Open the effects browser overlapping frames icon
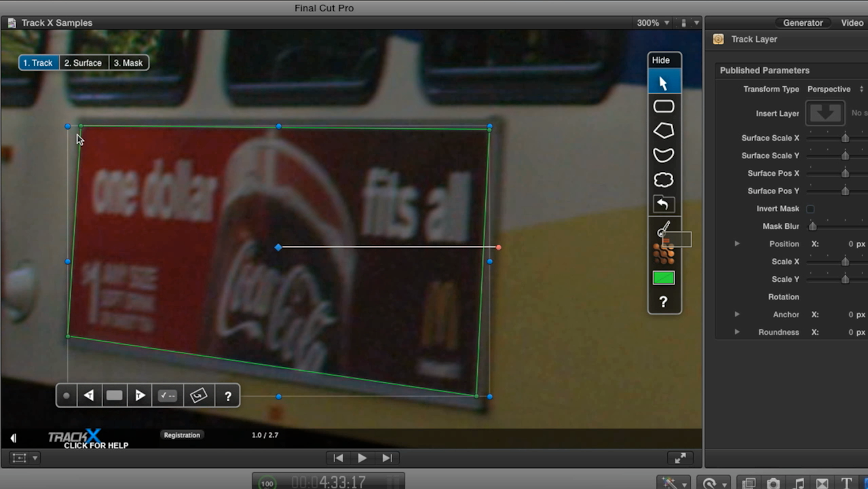This screenshot has height=489, width=868. [x=749, y=484]
